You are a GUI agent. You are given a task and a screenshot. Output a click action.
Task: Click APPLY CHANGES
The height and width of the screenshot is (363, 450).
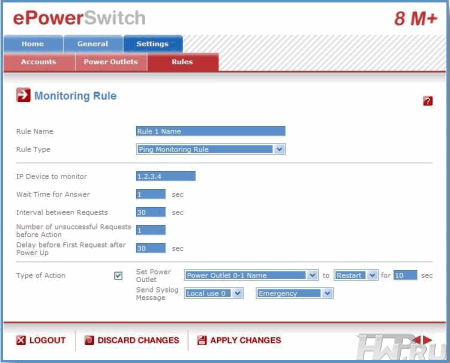(x=245, y=340)
